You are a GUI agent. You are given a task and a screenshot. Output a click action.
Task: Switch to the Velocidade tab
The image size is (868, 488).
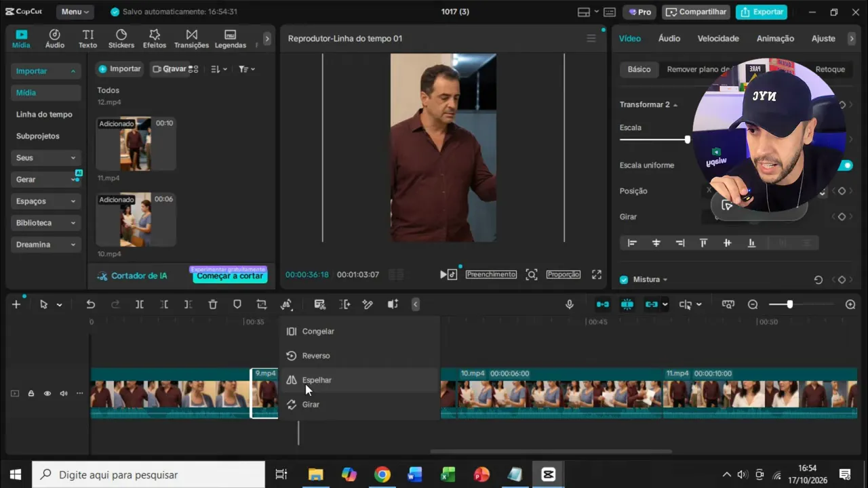(718, 39)
